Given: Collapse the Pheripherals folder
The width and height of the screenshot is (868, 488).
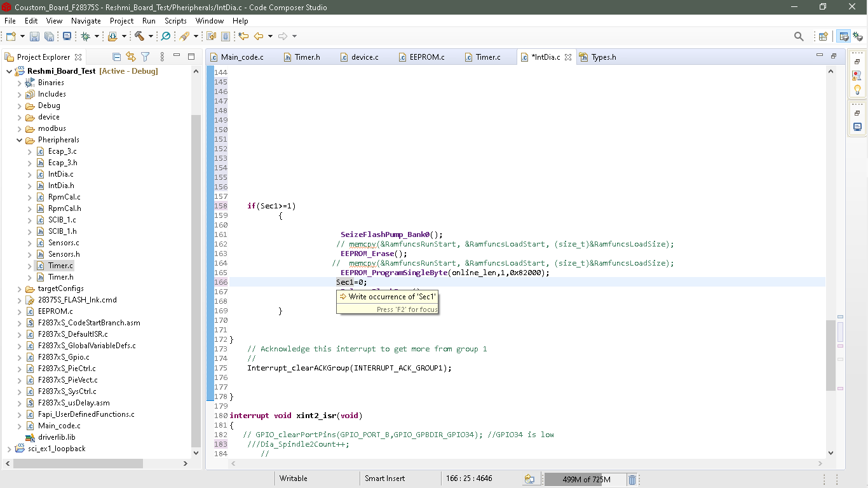Looking at the screenshot, I should tap(19, 140).
